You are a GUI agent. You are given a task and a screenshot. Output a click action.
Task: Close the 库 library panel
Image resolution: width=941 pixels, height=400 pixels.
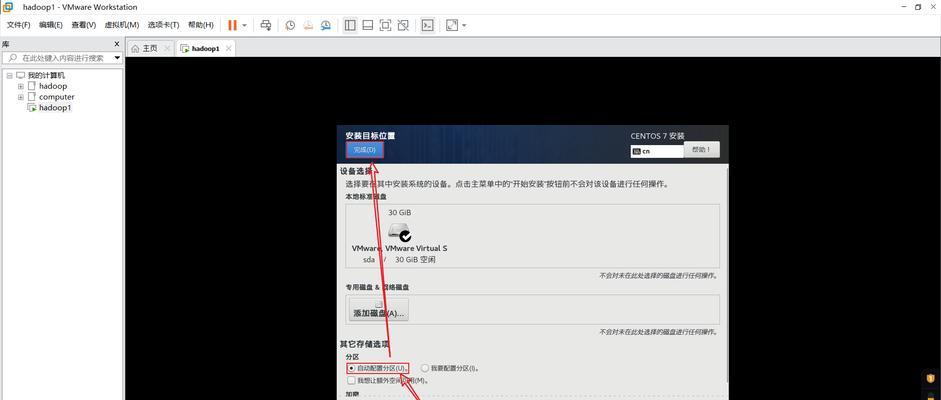(x=117, y=44)
